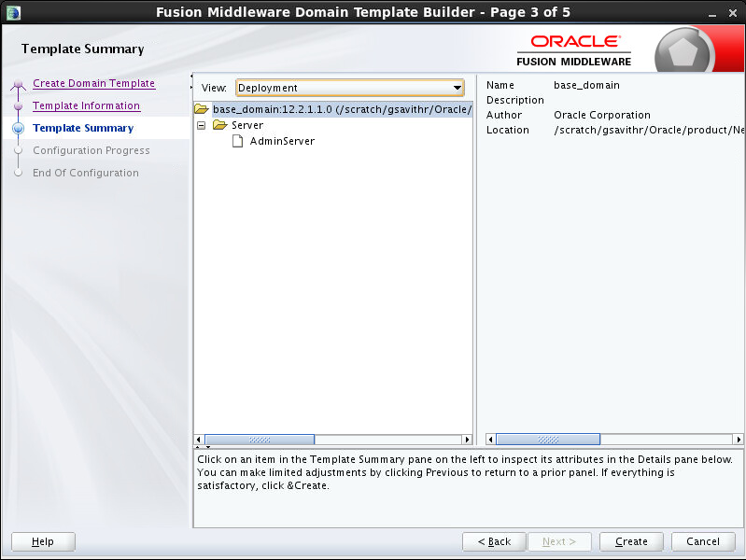Select the base_domain:12.2.1.1.0 root row
The width and height of the screenshot is (746, 560).
tap(342, 109)
